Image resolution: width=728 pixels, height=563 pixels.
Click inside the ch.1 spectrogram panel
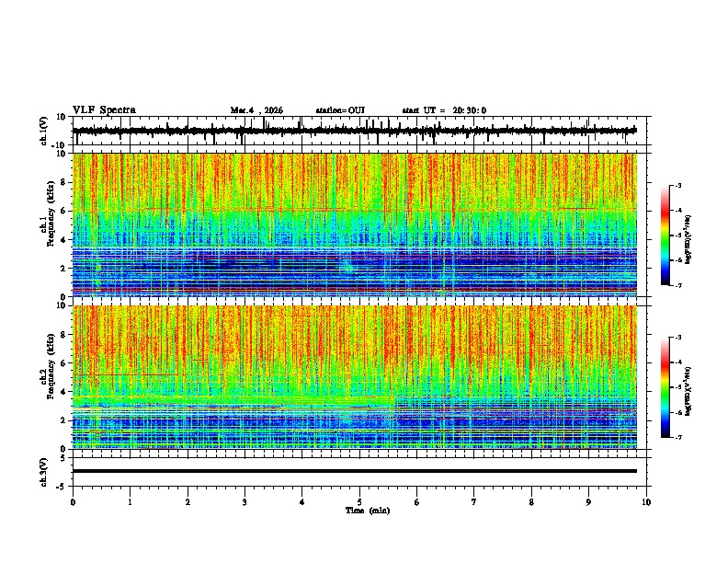pos(355,224)
